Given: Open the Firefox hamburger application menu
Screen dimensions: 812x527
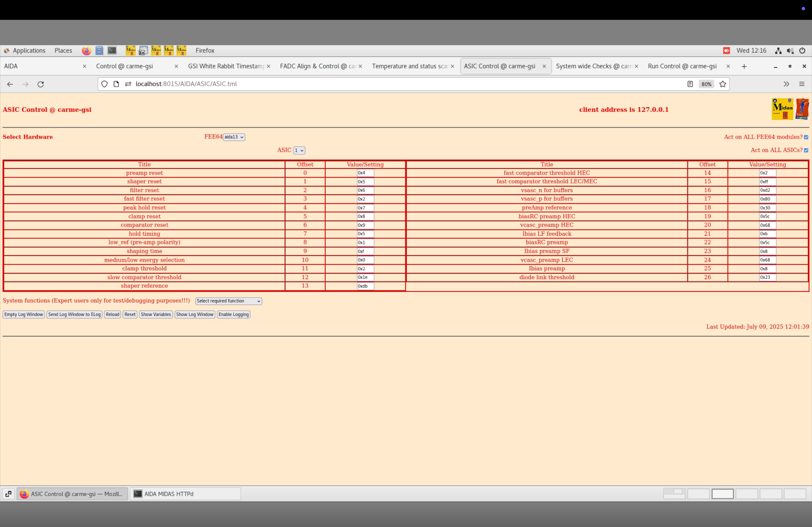Looking at the screenshot, I should tap(802, 84).
